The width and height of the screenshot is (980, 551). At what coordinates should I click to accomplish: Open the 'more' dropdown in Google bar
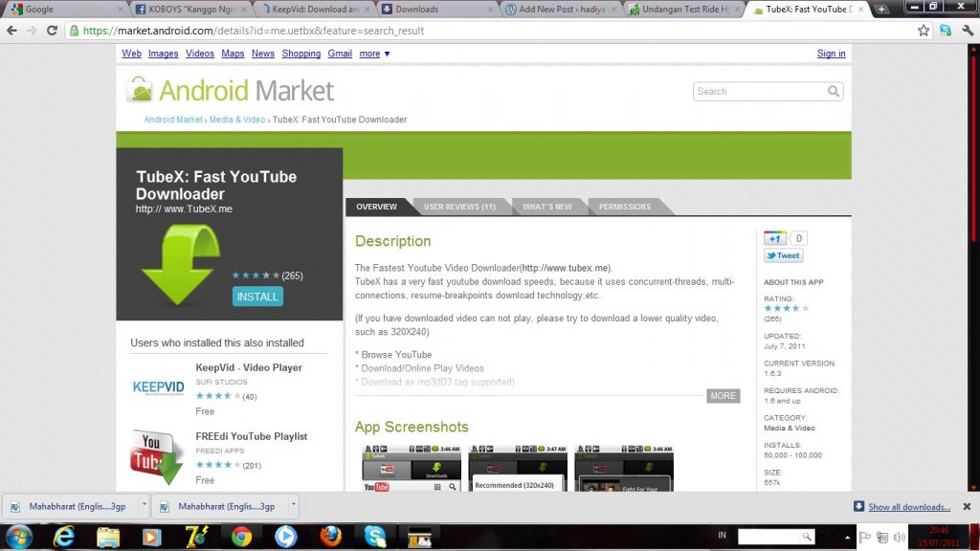pyautogui.click(x=374, y=54)
